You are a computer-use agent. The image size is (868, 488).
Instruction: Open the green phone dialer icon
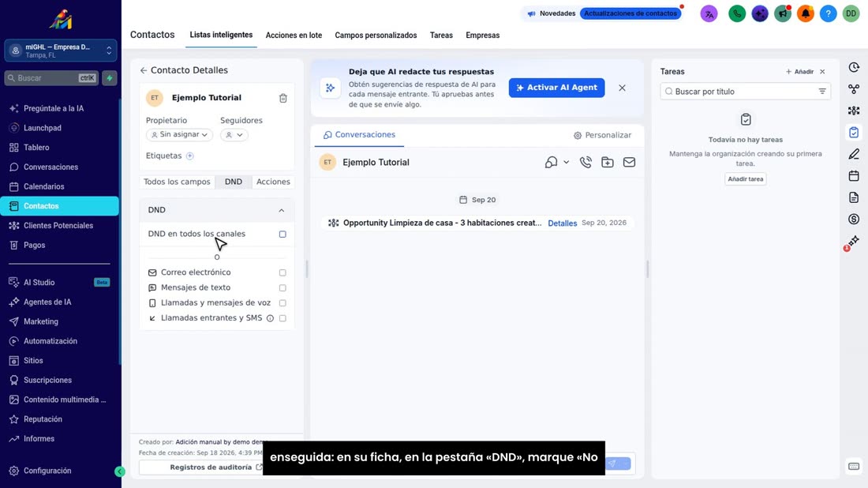(x=737, y=14)
